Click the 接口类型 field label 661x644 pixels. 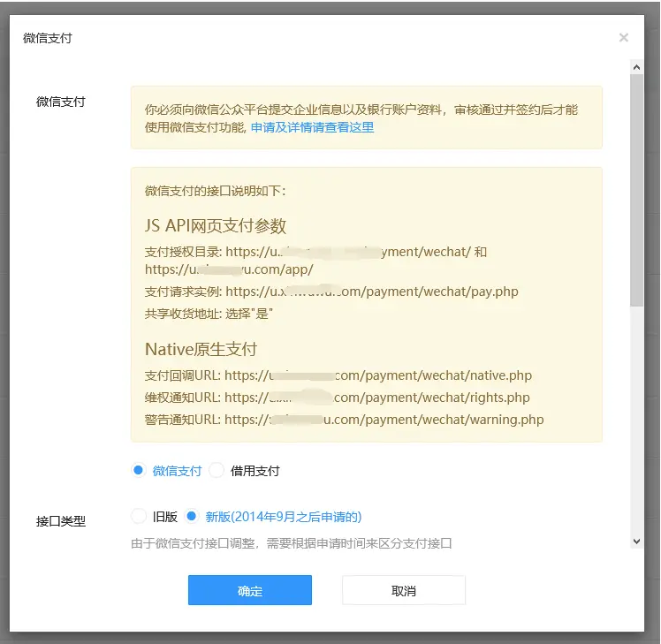point(61,521)
